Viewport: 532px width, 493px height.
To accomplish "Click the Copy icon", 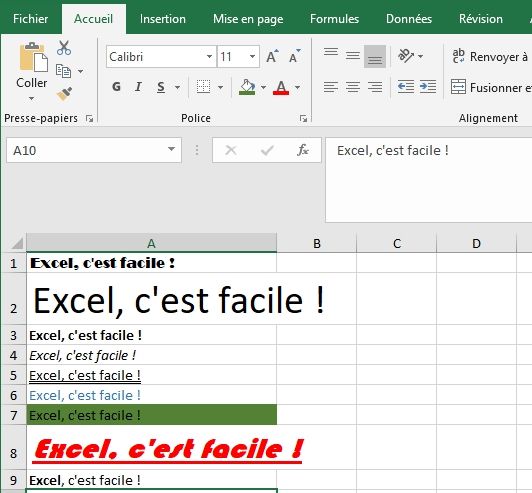I will 63,71.
